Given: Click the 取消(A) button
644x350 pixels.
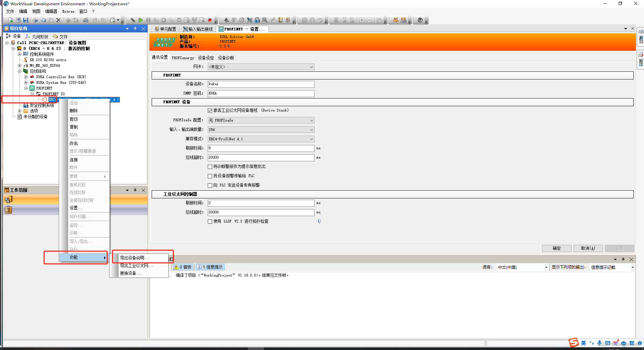Looking at the screenshot, I should point(588,248).
